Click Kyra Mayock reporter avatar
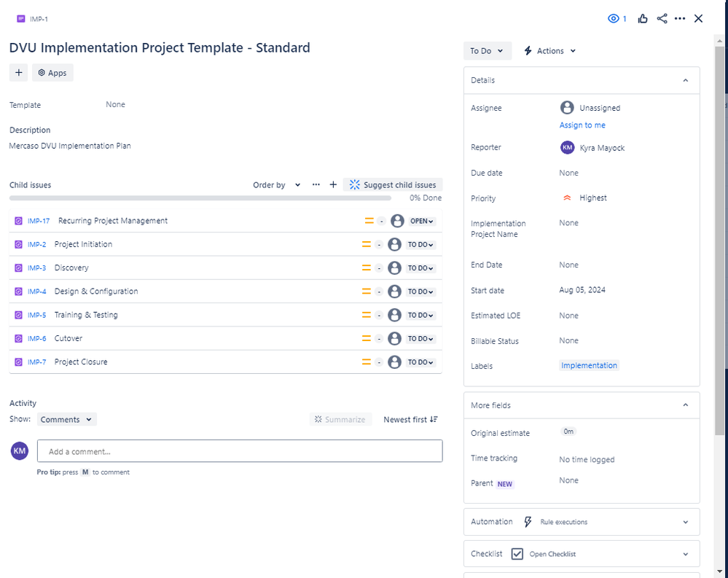Viewport: 728px width, 578px height. (567, 148)
